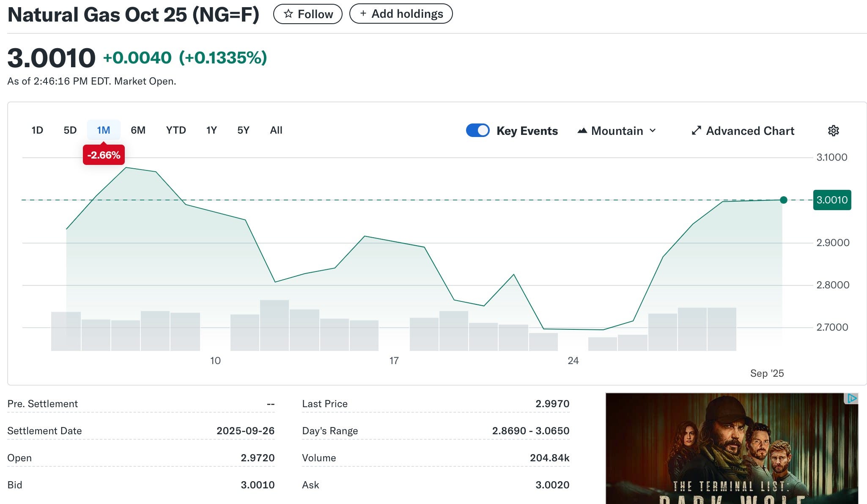Expand the Mountain chart type dropdown chevron
This screenshot has width=867, height=504.
pyautogui.click(x=653, y=131)
